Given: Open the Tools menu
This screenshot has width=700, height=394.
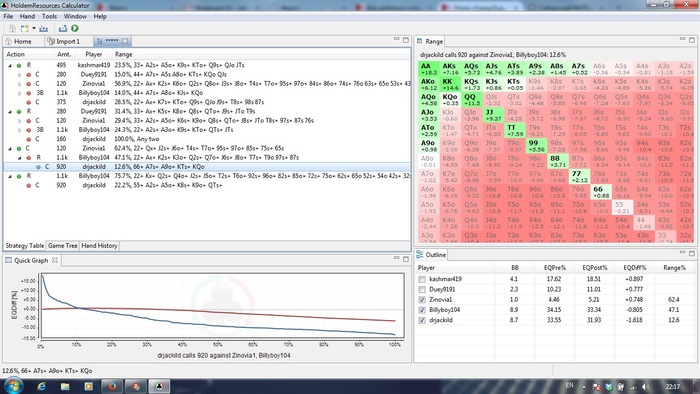Looking at the screenshot, I should tap(49, 16).
